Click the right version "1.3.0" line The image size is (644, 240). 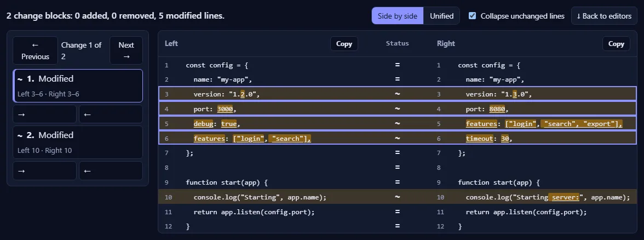pos(499,94)
